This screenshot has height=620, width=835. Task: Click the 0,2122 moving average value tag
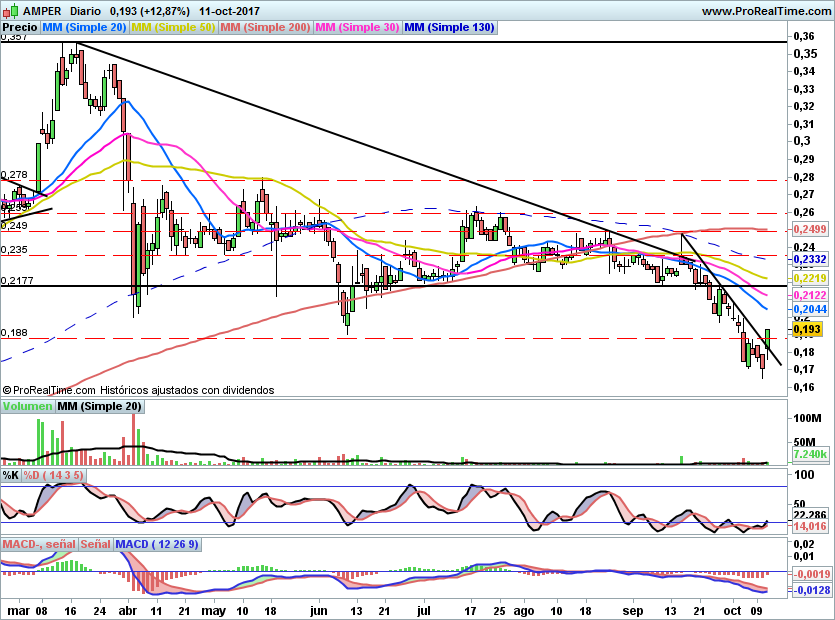coord(810,295)
